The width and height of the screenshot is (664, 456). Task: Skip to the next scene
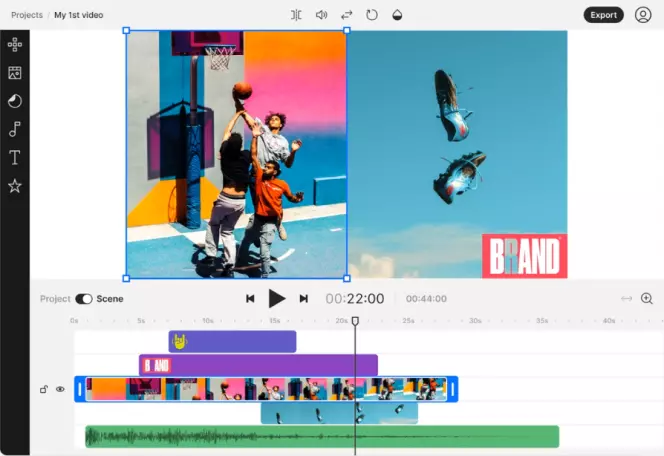pos(304,299)
